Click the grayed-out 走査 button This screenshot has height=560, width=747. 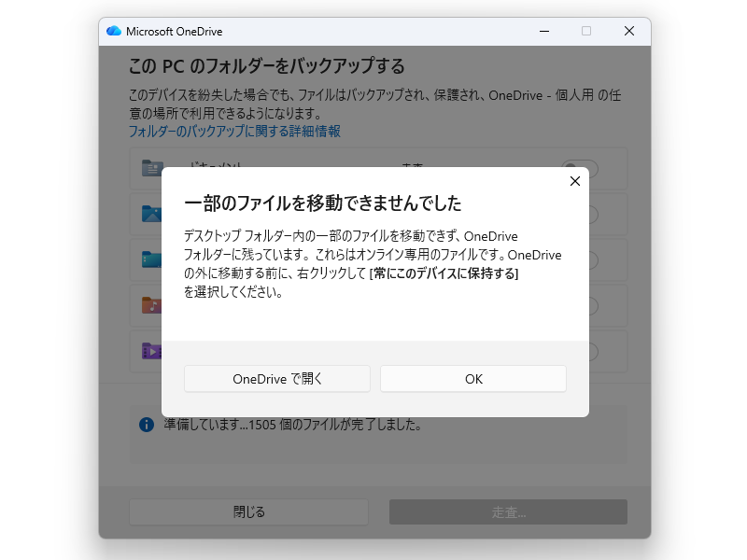point(508,511)
